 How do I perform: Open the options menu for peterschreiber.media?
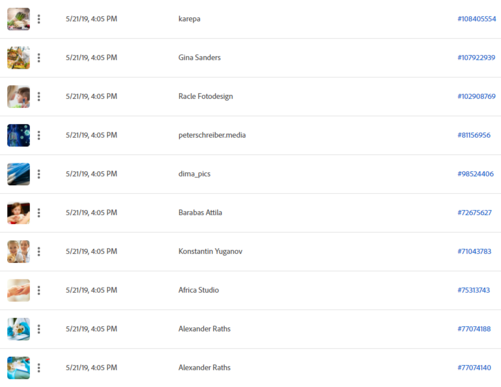(39, 135)
